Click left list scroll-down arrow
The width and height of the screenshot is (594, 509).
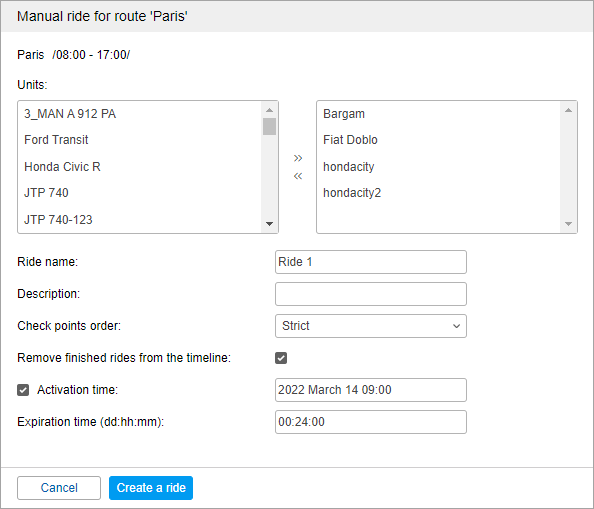coord(269,224)
